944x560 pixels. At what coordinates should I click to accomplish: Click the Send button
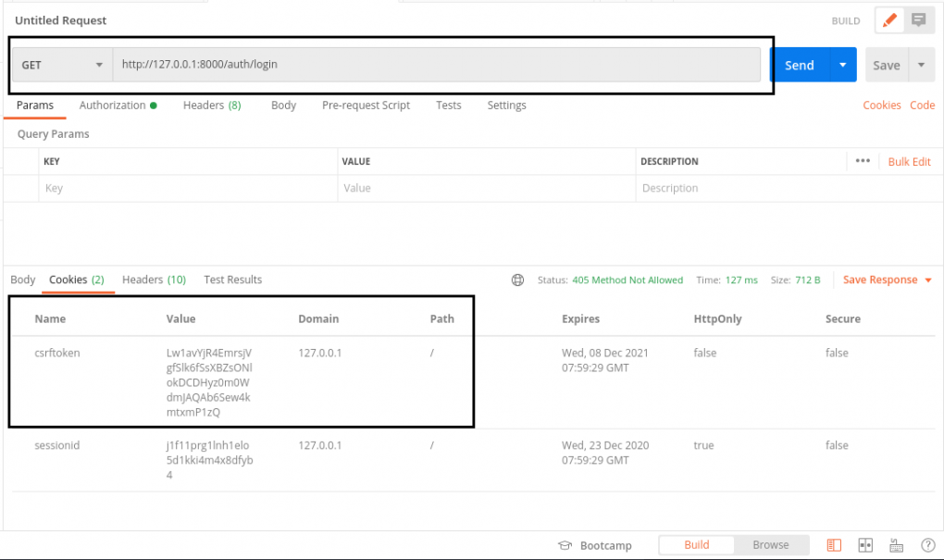tap(799, 65)
